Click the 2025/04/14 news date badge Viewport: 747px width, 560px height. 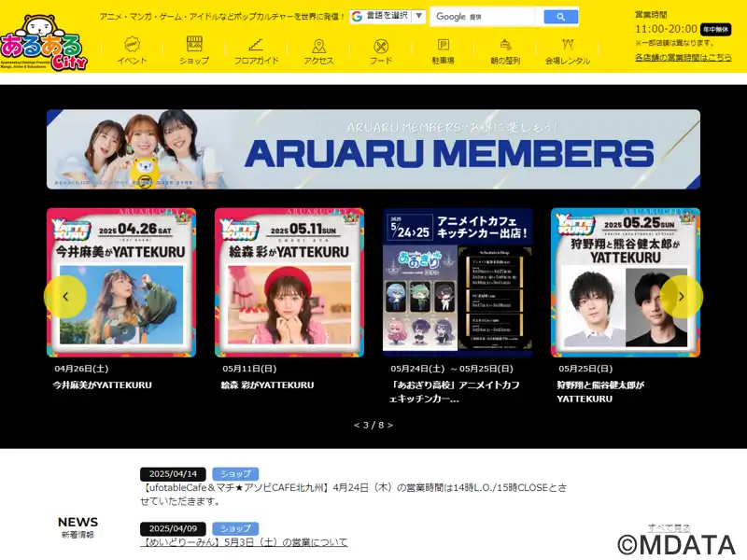coord(173,474)
